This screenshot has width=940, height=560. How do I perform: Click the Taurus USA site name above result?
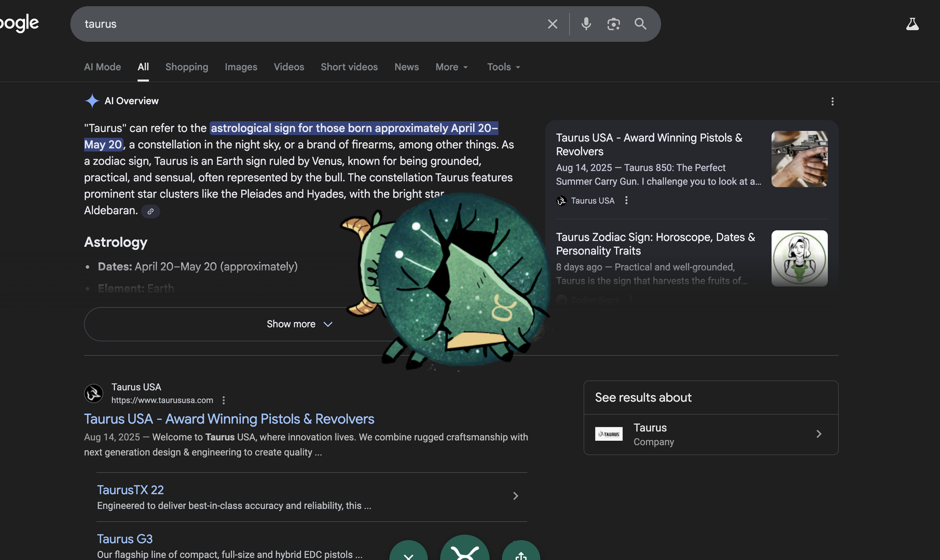[136, 387]
